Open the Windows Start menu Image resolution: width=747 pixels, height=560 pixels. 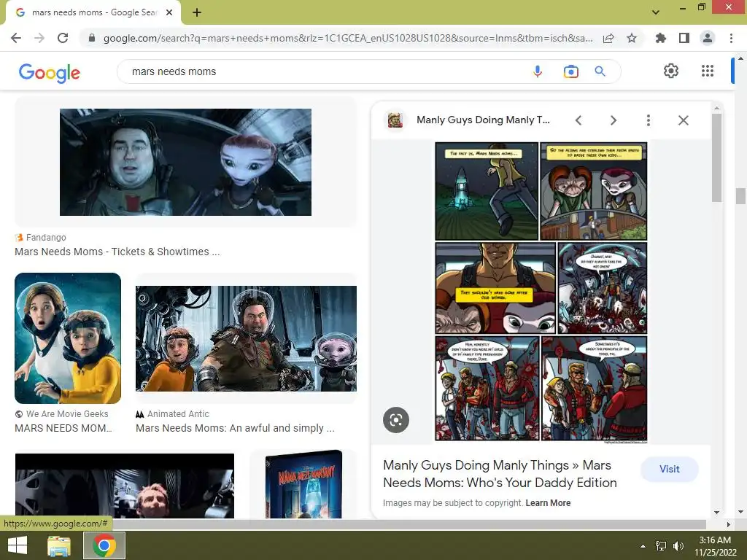pyautogui.click(x=18, y=545)
